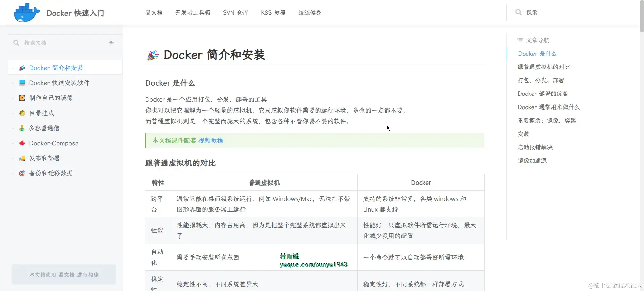This screenshot has height=291, width=644.
Task: Open the K8S 教程 menu item
Action: [273, 13]
